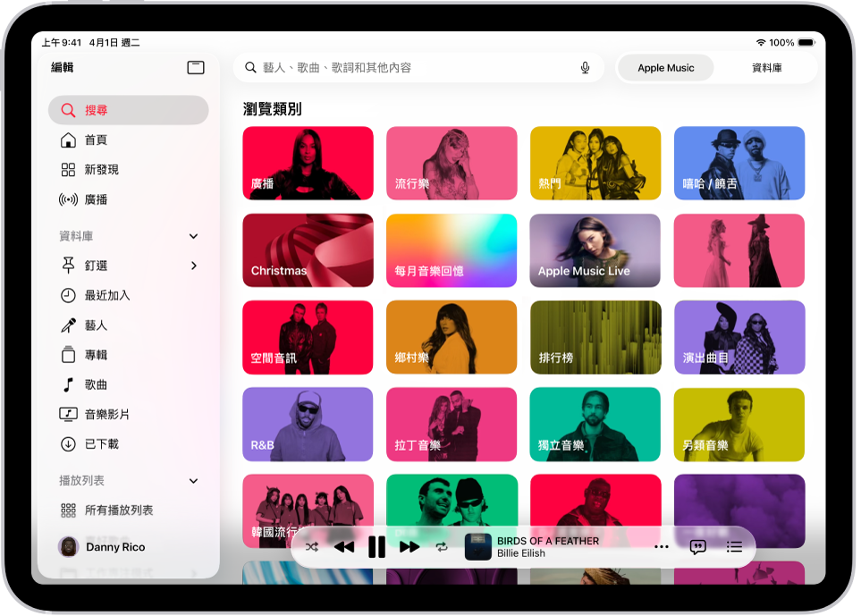
Task: Click the music note icon for 歌曲
Action: pyautogui.click(x=68, y=384)
